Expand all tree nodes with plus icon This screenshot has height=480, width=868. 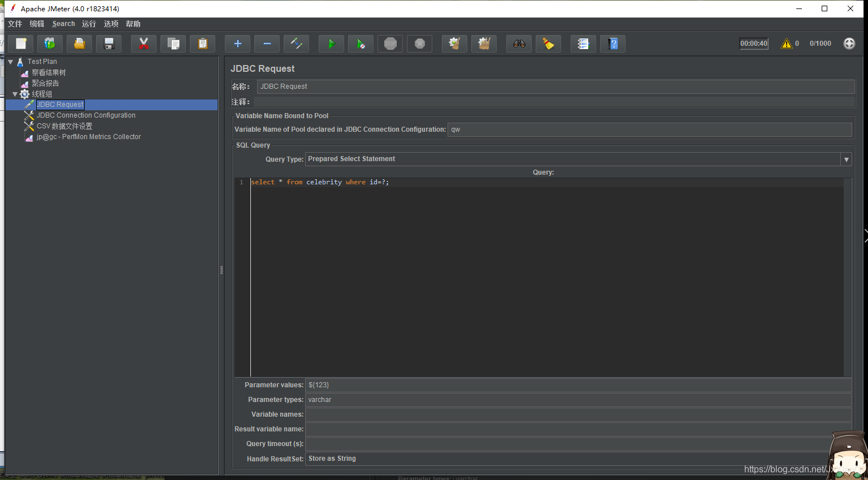[x=238, y=44]
